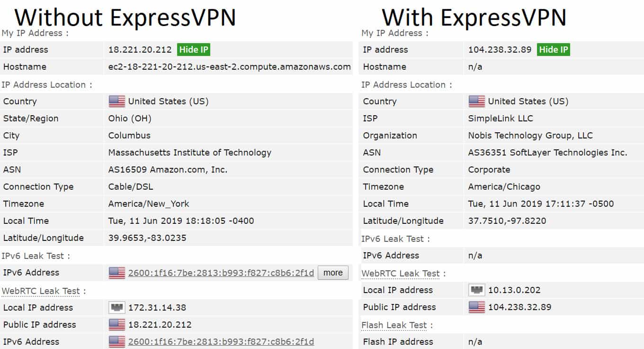Image resolution: width=644 pixels, height=349 pixels.
Task: Click the Flash Leak Test heading
Action: tap(394, 325)
